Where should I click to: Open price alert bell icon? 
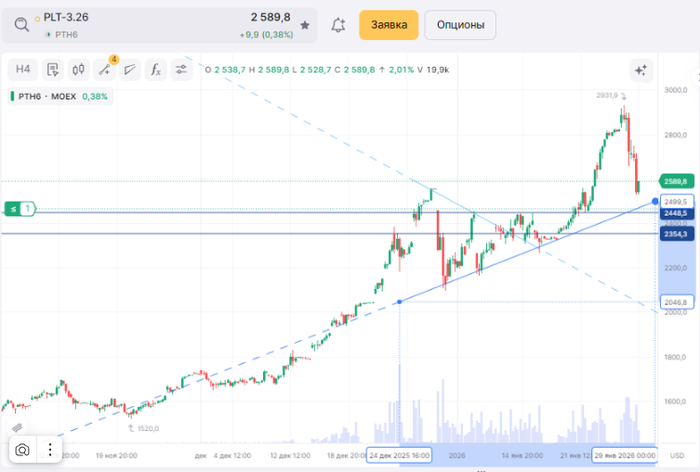pos(338,25)
